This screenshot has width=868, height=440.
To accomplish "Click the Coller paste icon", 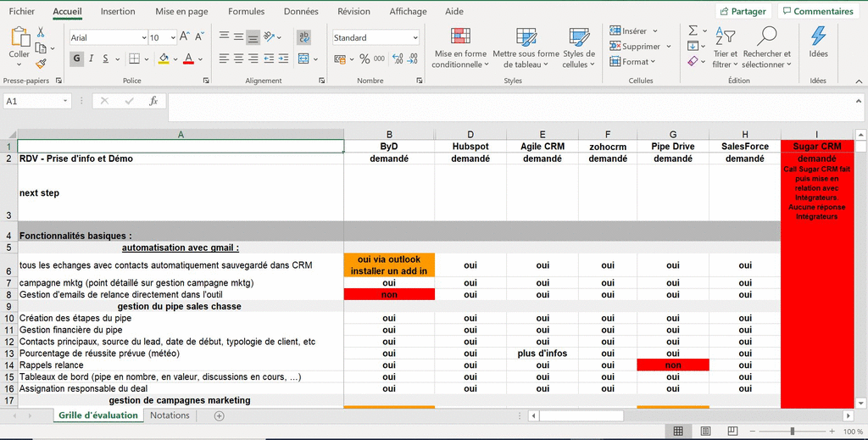I will point(20,37).
